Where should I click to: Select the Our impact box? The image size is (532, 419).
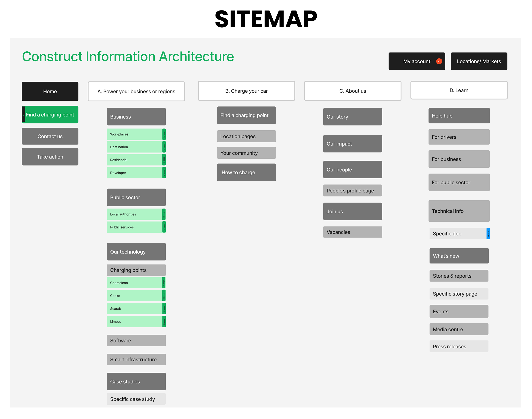tap(353, 144)
